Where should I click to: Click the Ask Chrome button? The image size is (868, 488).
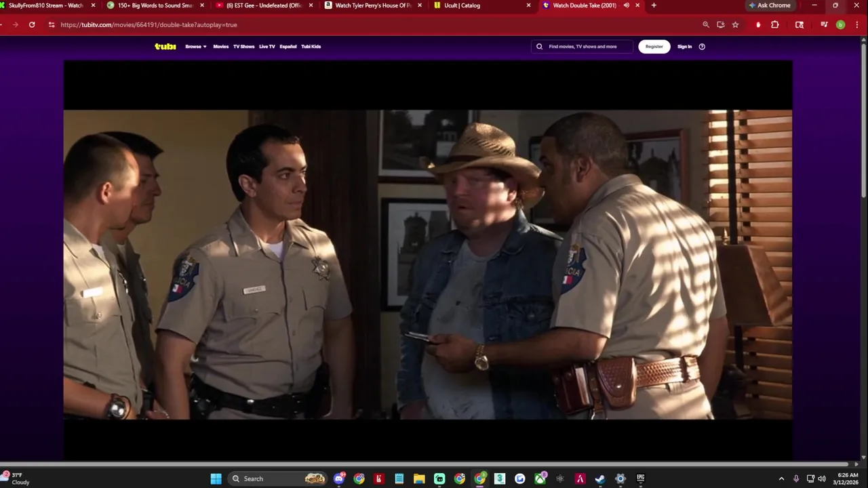[x=770, y=5]
